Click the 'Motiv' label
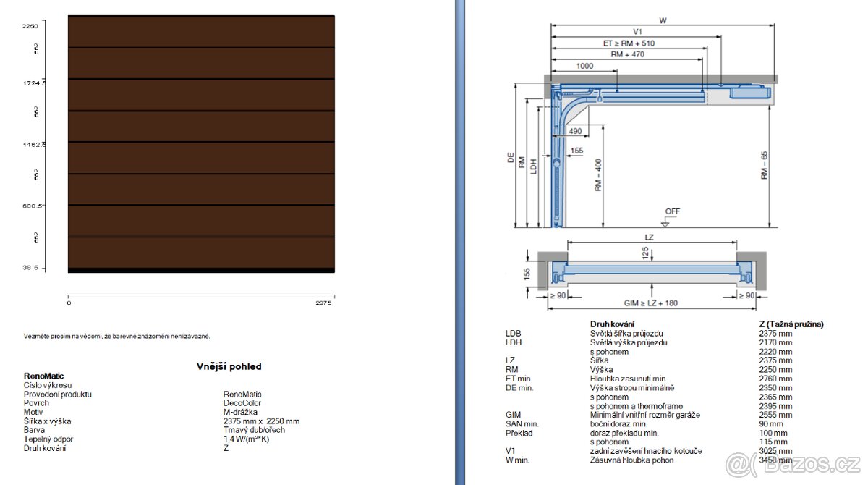This screenshot has width=868, height=485. coord(33,412)
